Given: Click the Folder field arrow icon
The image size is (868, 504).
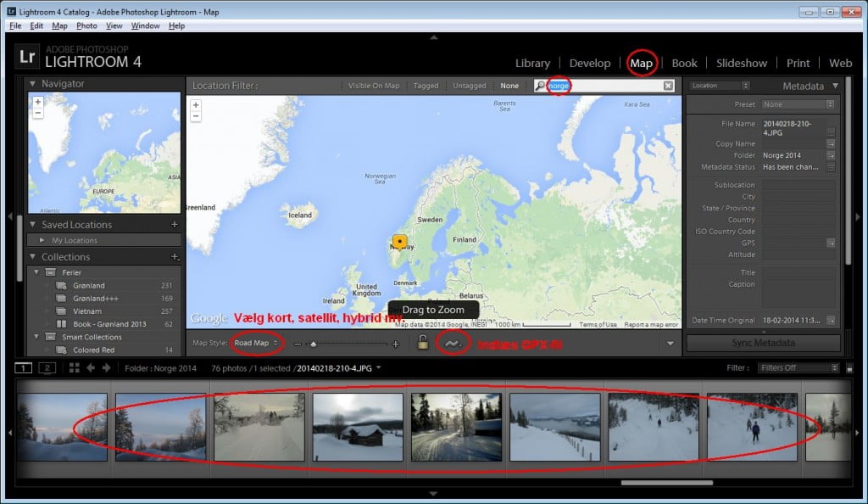Looking at the screenshot, I should pos(831,155).
